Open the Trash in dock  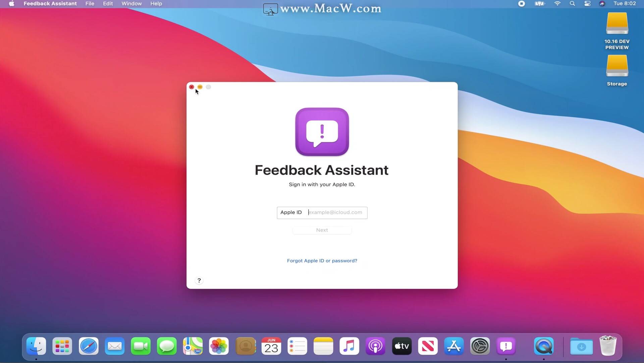click(608, 346)
